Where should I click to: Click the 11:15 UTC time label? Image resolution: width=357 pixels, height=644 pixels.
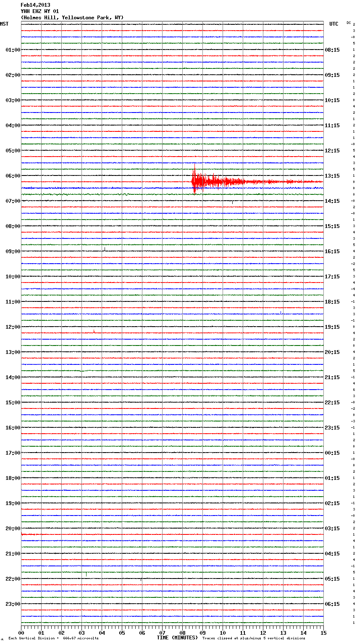point(332,126)
